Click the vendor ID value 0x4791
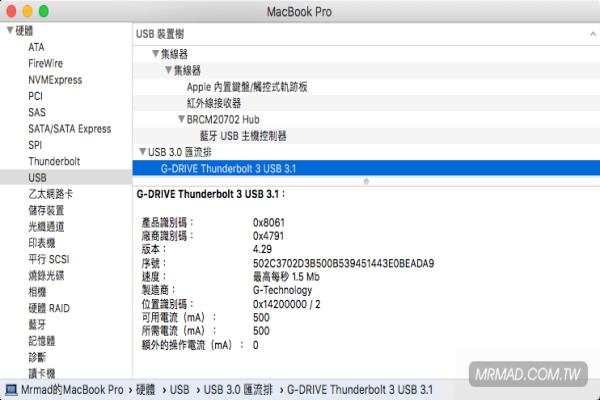Image resolution: width=600 pixels, height=400 pixels. [x=268, y=236]
